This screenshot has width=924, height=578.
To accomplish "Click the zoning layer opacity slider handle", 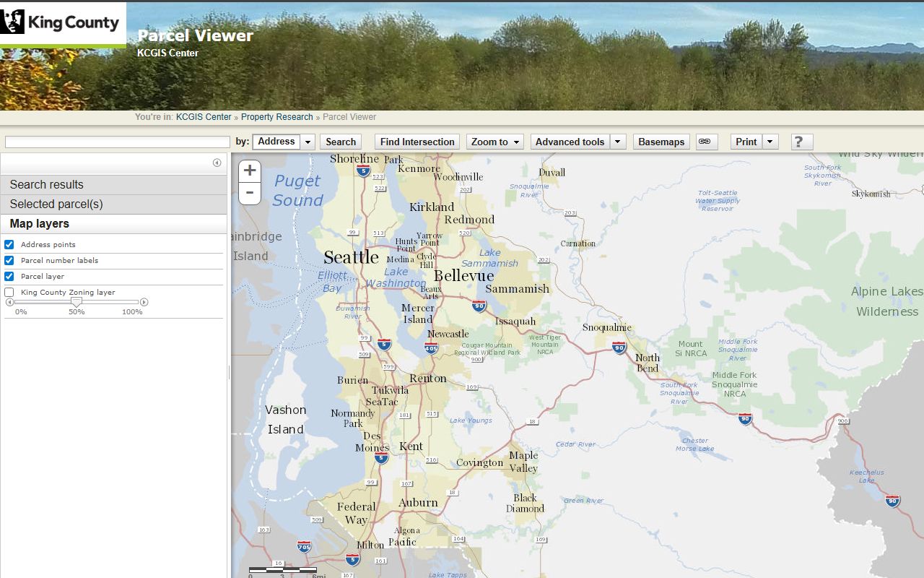I will point(77,302).
